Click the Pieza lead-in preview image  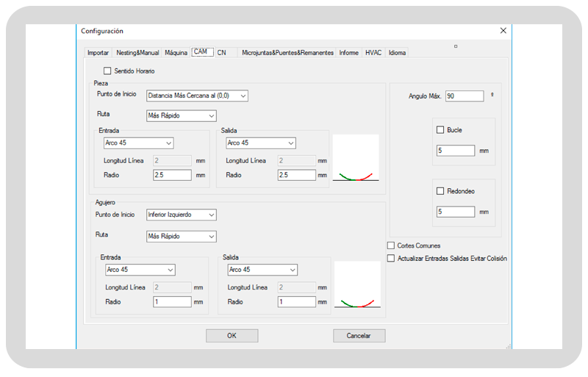(x=356, y=158)
